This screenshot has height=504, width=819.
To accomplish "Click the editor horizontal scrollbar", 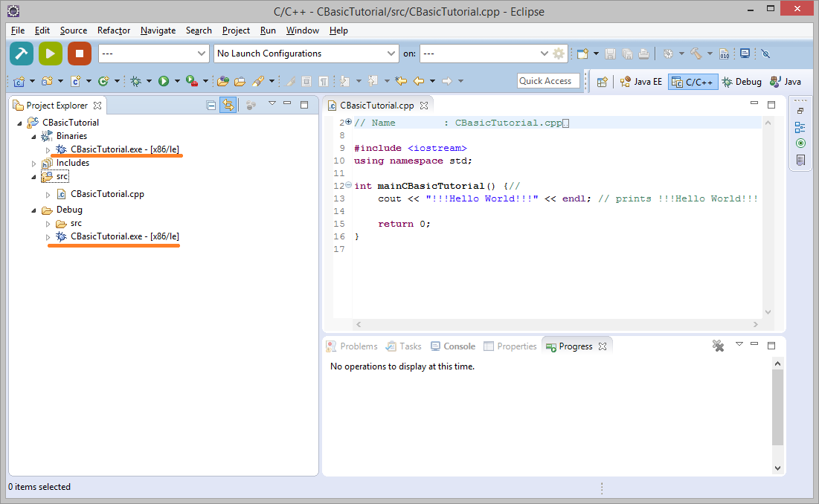I will click(x=557, y=325).
